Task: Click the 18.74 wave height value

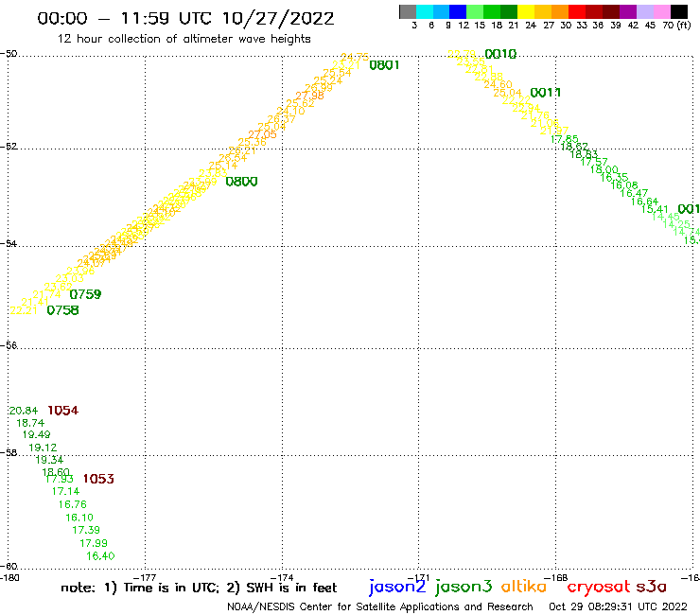Action: [x=30, y=423]
